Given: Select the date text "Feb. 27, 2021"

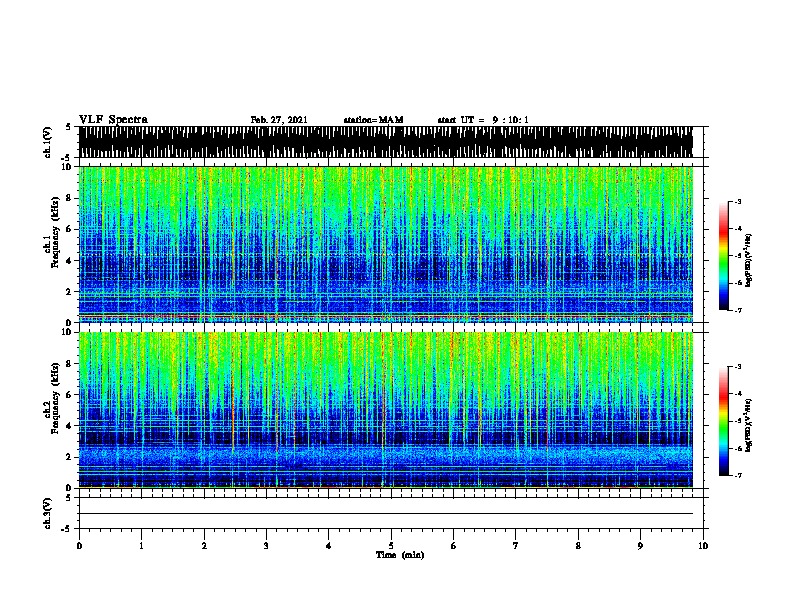Looking at the screenshot, I should (x=279, y=120).
